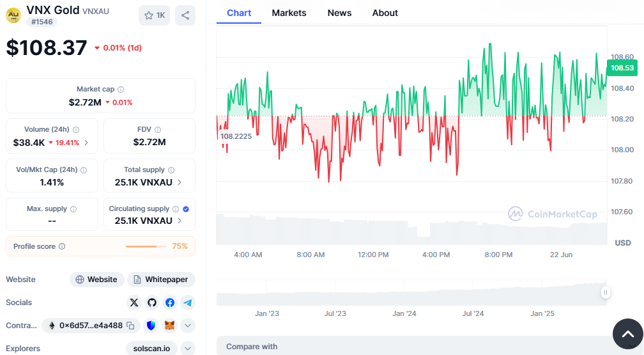644x355 pixels.
Task: Switch to the About tab
Action: (385, 13)
